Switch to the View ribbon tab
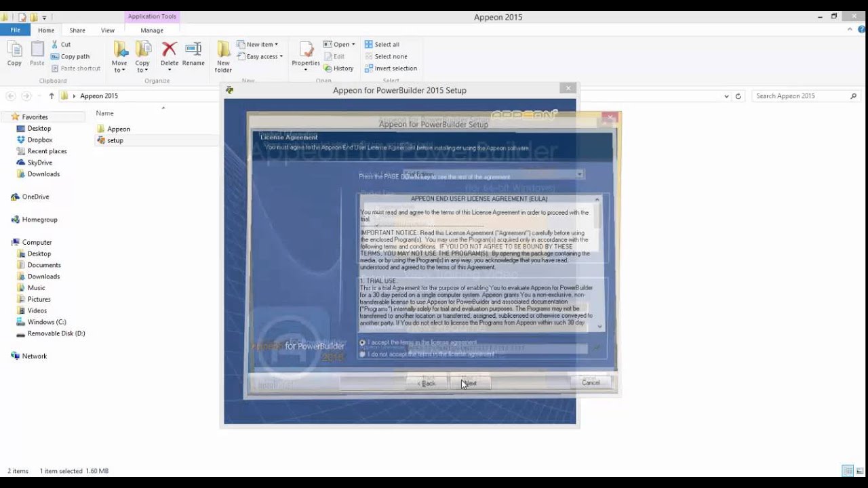This screenshot has height=488, width=868. coord(108,30)
